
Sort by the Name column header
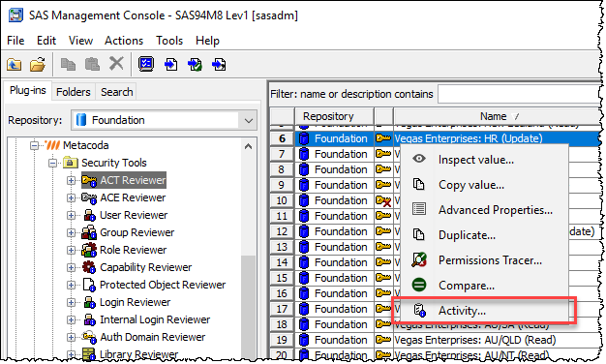tap(497, 116)
